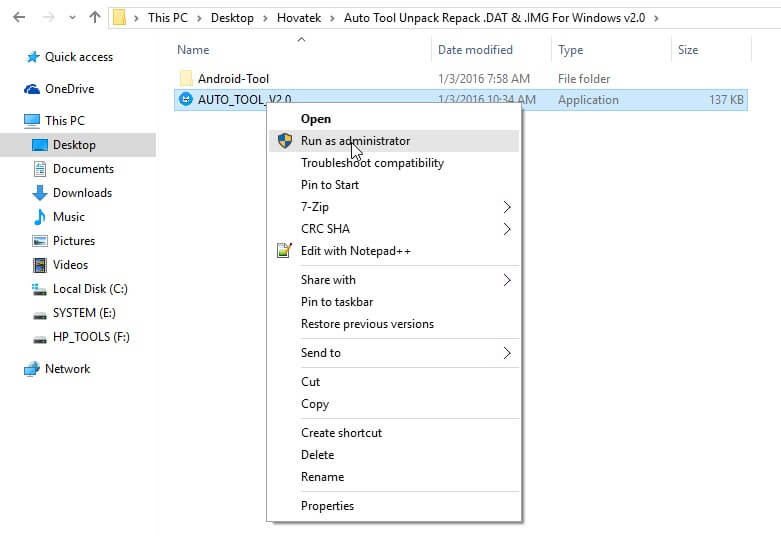The image size is (781, 536).
Task: Sort by Name column header
Action: [193, 50]
